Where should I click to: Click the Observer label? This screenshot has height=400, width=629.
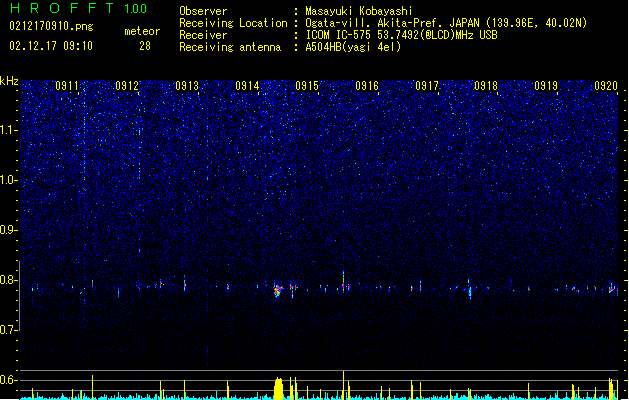pos(203,11)
